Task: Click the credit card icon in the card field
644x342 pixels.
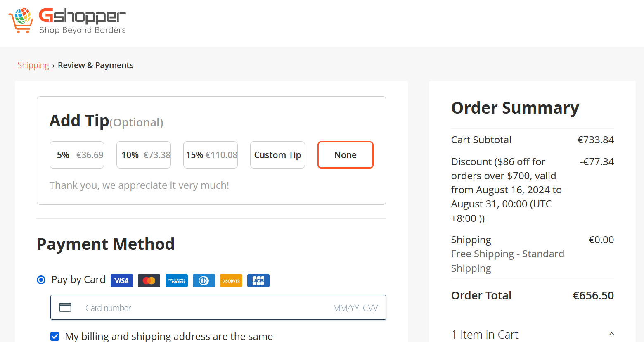Action: coord(65,307)
